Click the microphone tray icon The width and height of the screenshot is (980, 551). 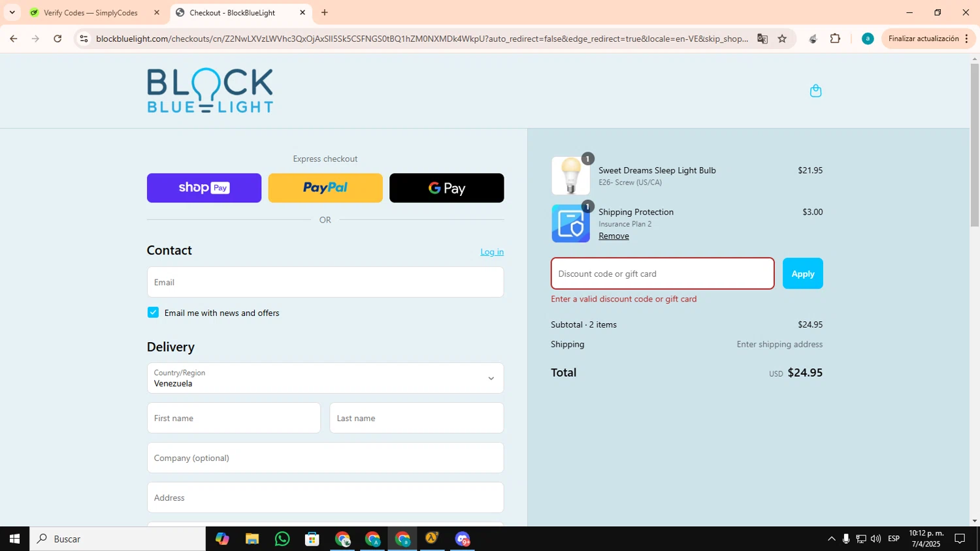click(846, 539)
